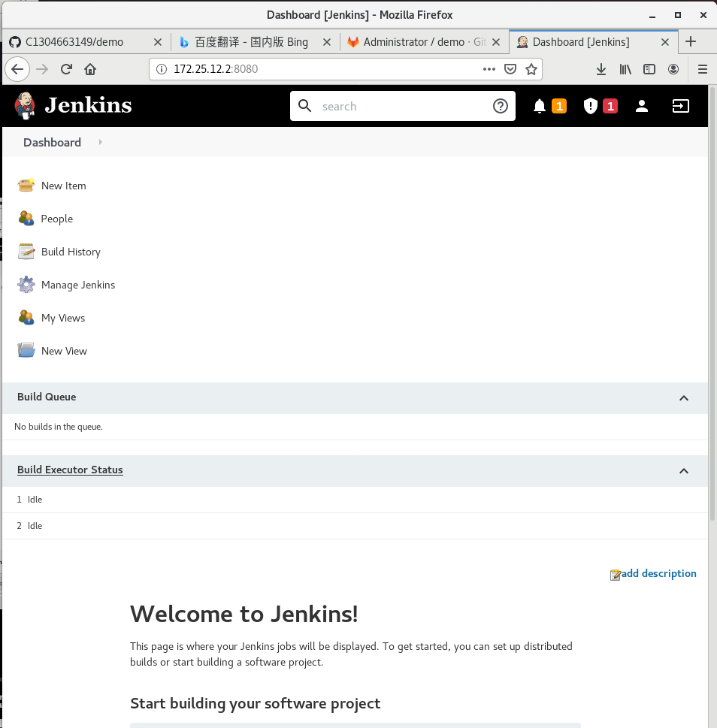Click the My Views icon
The height and width of the screenshot is (728, 717).
(26, 318)
